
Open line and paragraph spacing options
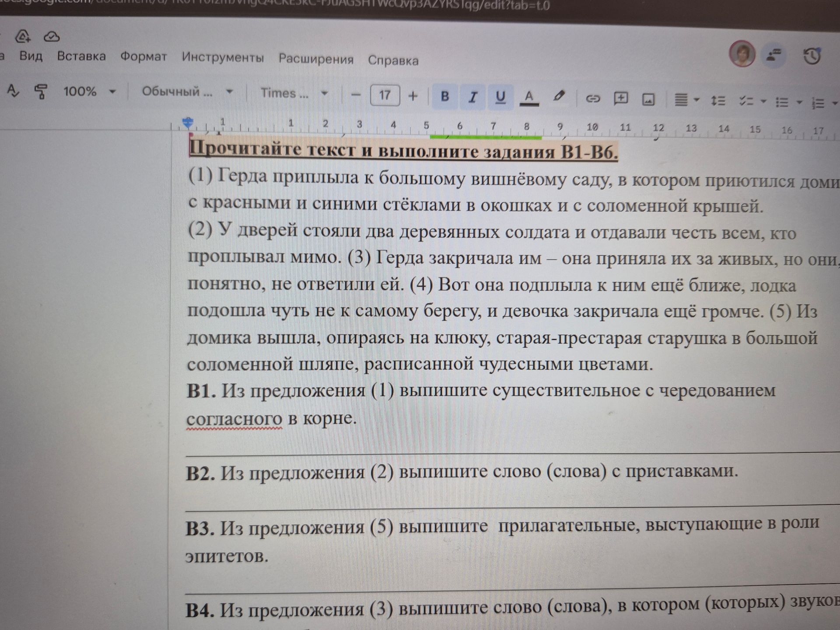pyautogui.click(x=718, y=101)
